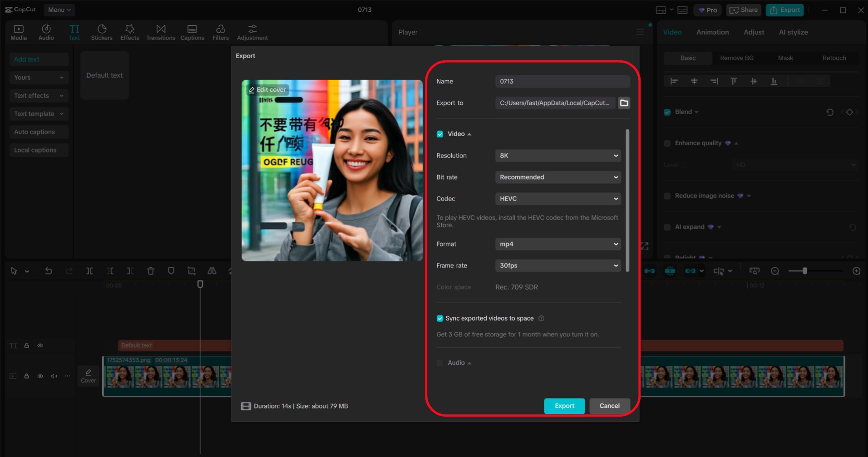
Task: Click the Cover edit icon on track
Action: click(x=88, y=376)
